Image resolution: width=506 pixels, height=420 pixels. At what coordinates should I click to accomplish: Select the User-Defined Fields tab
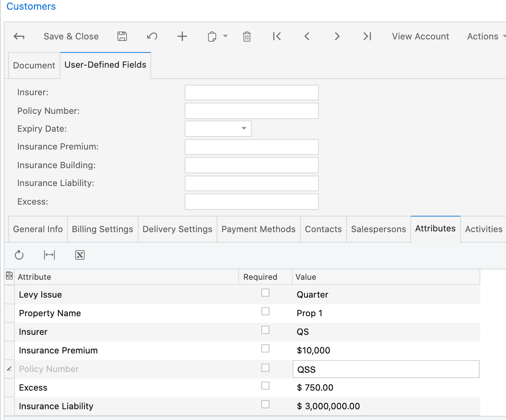[x=105, y=65]
